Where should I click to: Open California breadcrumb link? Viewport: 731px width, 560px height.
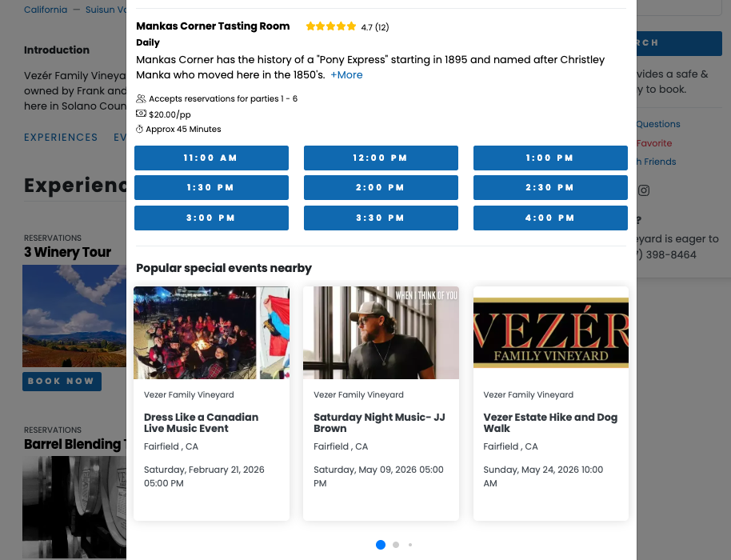click(x=46, y=10)
